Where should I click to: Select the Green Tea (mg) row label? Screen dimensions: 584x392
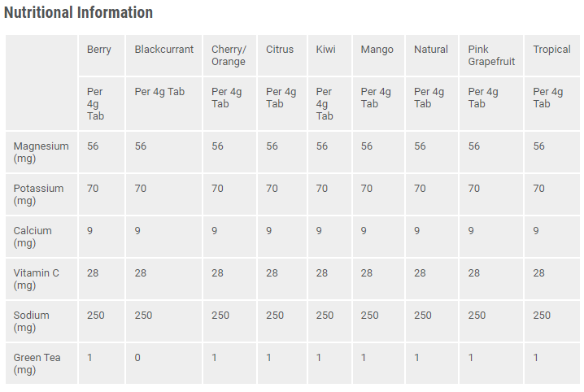click(x=37, y=364)
